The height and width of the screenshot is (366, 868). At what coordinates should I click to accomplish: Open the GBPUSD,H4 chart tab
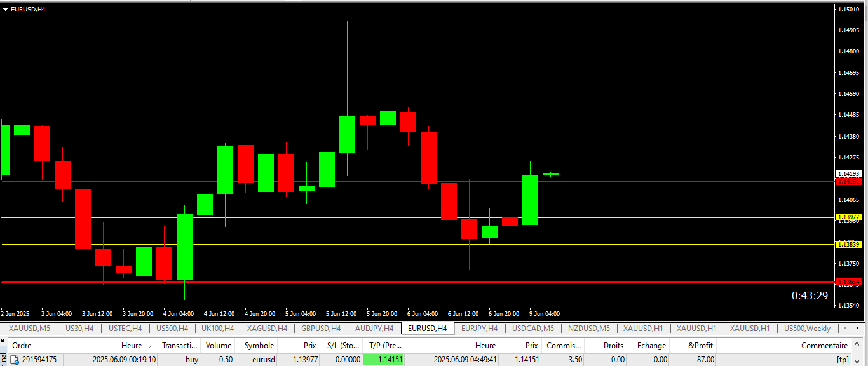pos(320,329)
